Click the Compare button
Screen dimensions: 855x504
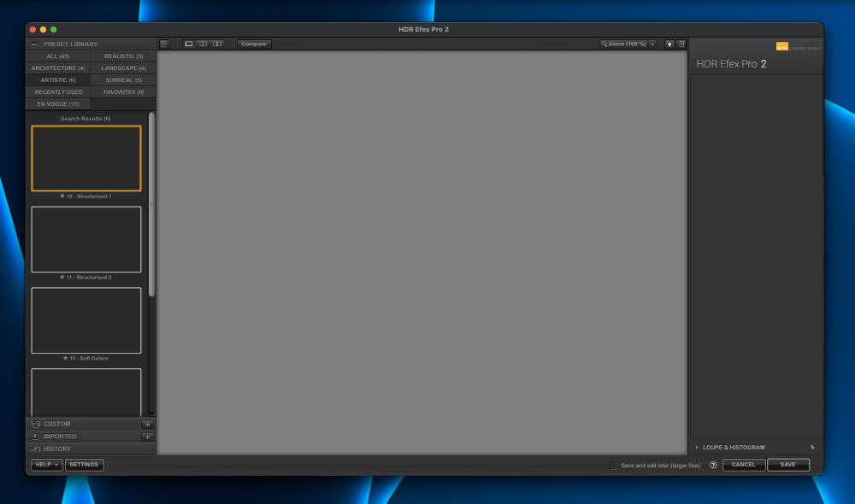pyautogui.click(x=254, y=44)
